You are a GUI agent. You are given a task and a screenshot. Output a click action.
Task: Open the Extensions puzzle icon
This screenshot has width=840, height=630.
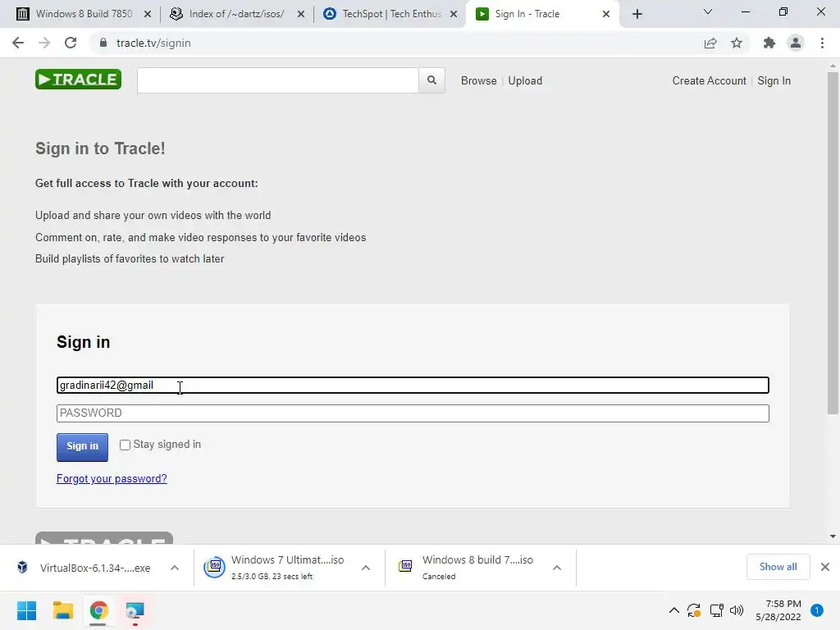click(x=769, y=43)
